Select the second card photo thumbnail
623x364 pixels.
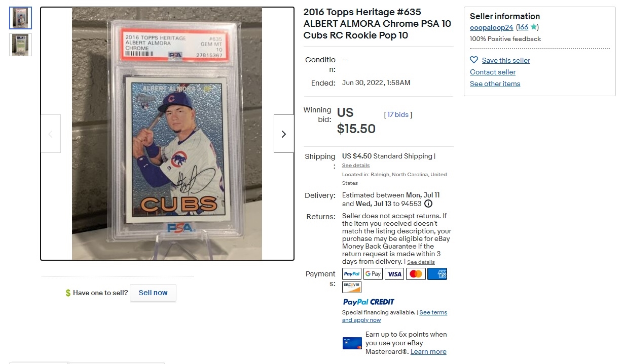coord(20,45)
